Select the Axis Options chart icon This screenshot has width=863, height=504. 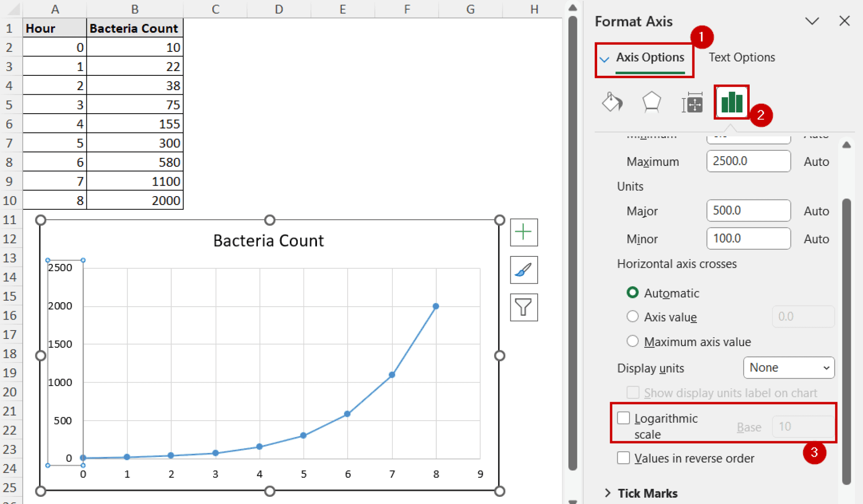tap(731, 102)
